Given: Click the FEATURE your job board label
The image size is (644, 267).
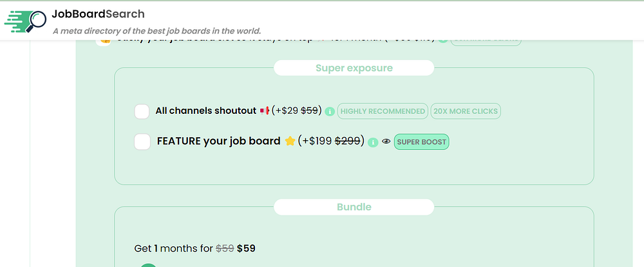Looking at the screenshot, I should click(x=218, y=142).
